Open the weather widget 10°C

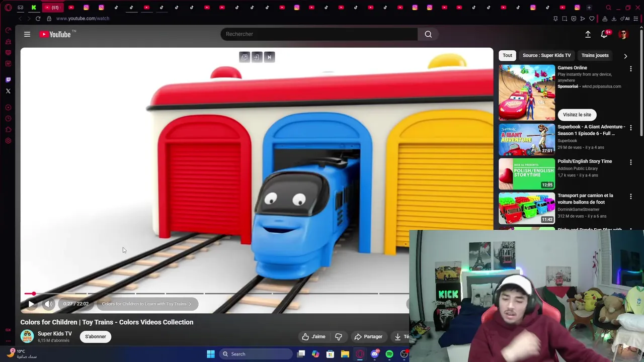[x=23, y=354]
